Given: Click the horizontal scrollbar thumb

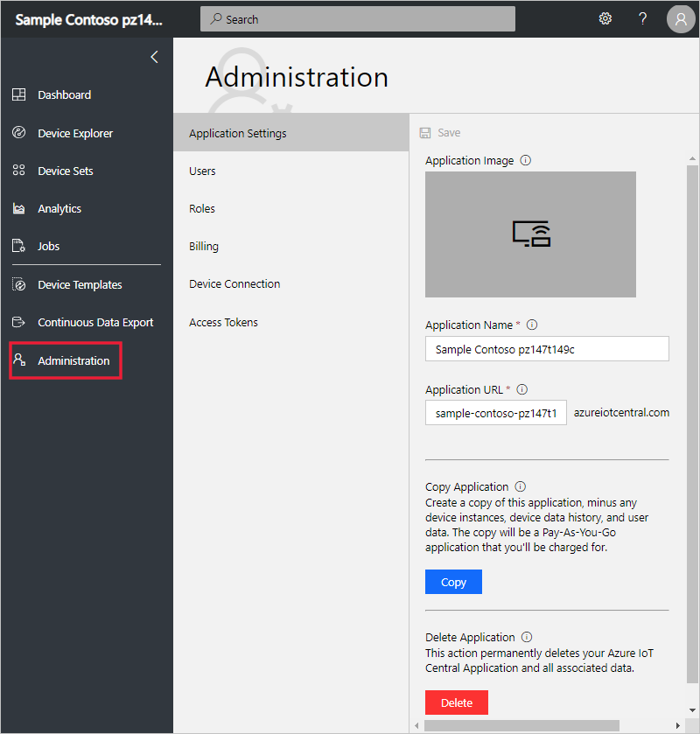Looking at the screenshot, I should (x=521, y=725).
